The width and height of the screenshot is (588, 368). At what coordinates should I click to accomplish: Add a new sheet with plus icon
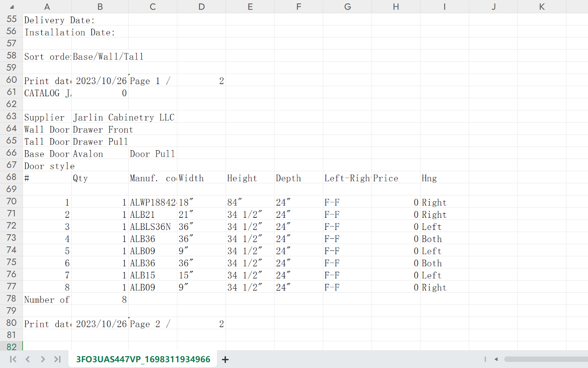[225, 360]
